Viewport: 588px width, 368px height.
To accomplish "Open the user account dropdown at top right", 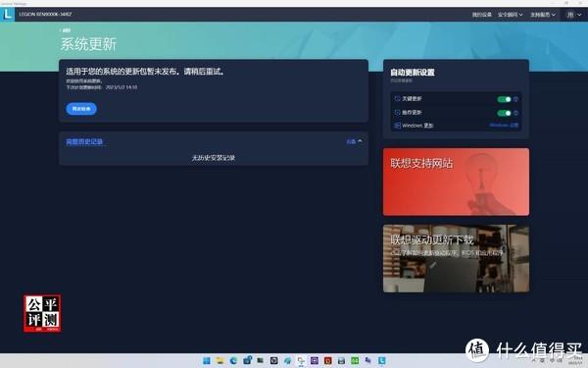I will pyautogui.click(x=573, y=15).
